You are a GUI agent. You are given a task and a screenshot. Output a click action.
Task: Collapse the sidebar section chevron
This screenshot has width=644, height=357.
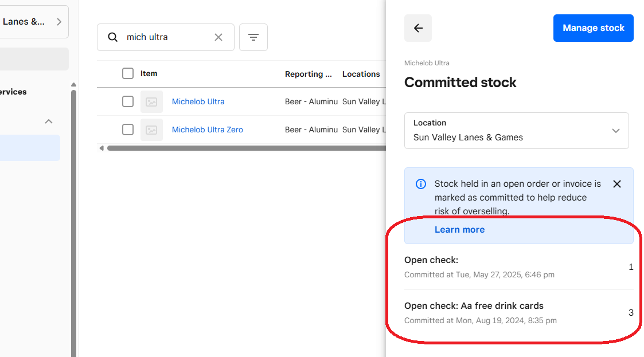click(49, 121)
